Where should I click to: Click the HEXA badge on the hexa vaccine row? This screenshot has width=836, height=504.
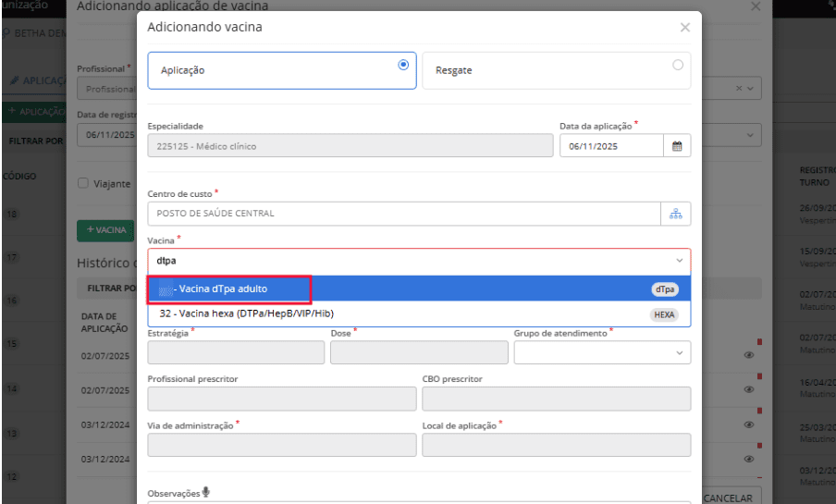[x=663, y=314]
